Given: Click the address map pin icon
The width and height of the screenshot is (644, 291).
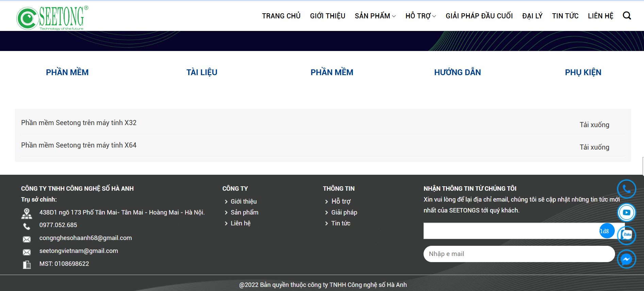Looking at the screenshot, I should 27,213.
